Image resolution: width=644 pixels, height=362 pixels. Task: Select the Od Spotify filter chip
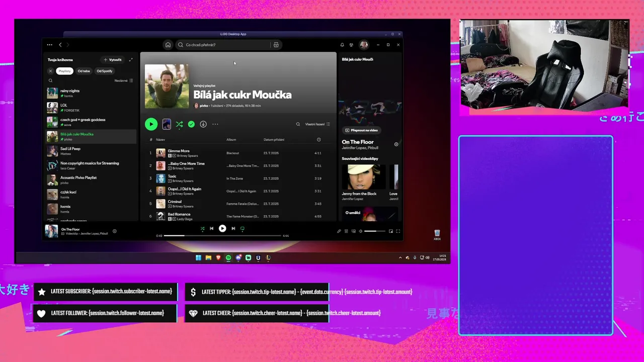105,71
